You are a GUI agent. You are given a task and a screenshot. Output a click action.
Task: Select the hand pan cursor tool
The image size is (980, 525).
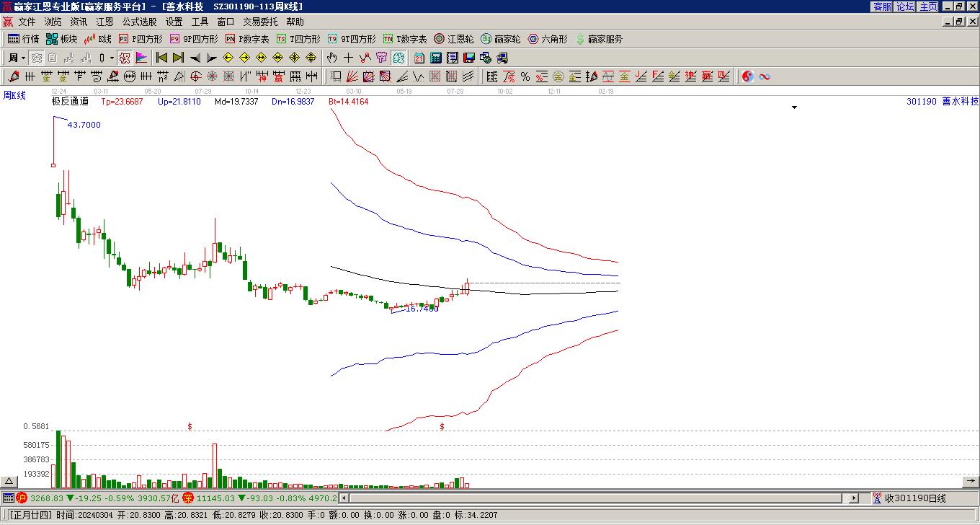click(x=331, y=58)
